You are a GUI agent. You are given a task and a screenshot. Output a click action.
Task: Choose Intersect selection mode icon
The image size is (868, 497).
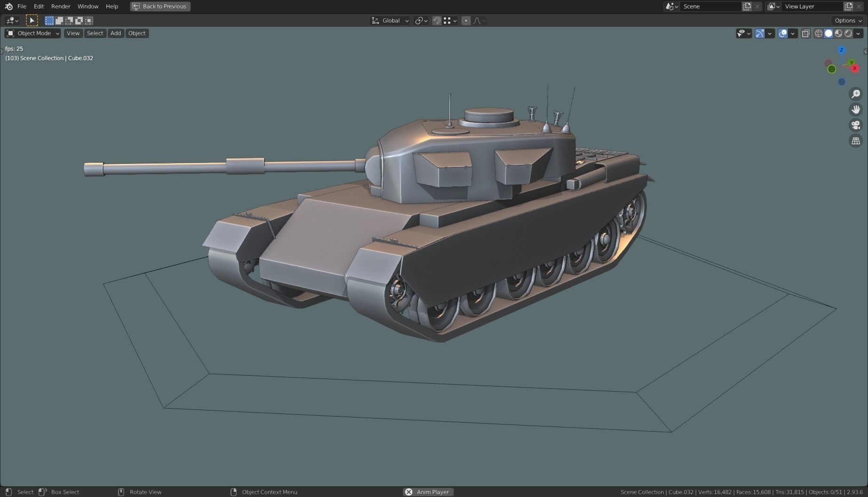tap(89, 21)
